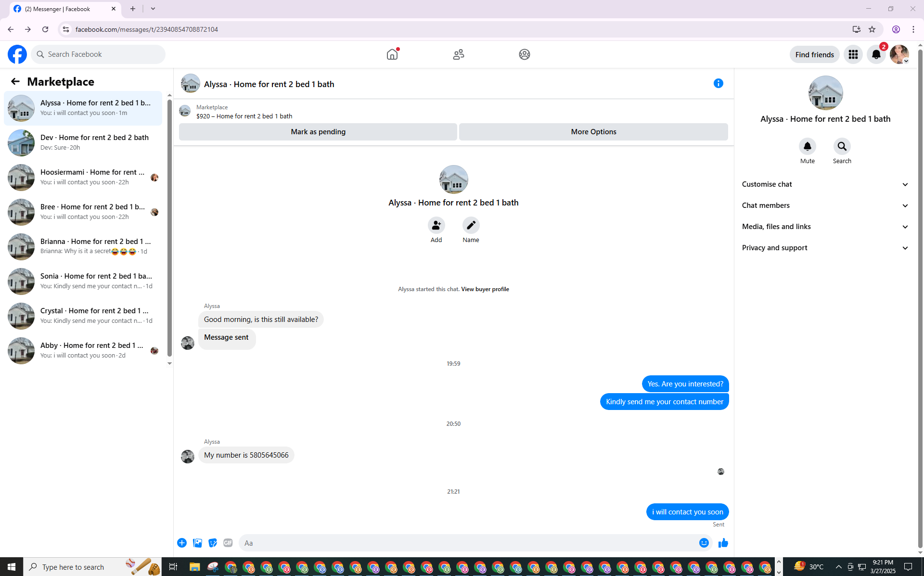The height and width of the screenshot is (576, 924).
Task: Reload the page
Action: [x=45, y=29]
